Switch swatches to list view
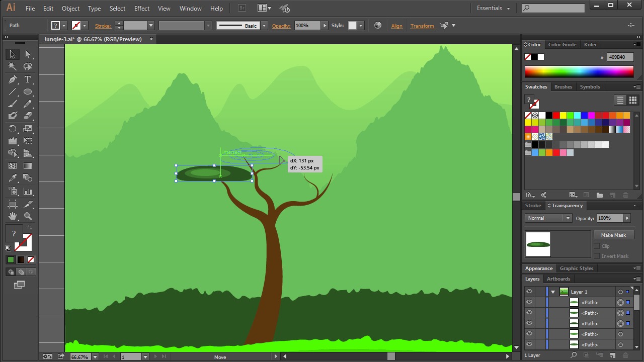 620,100
